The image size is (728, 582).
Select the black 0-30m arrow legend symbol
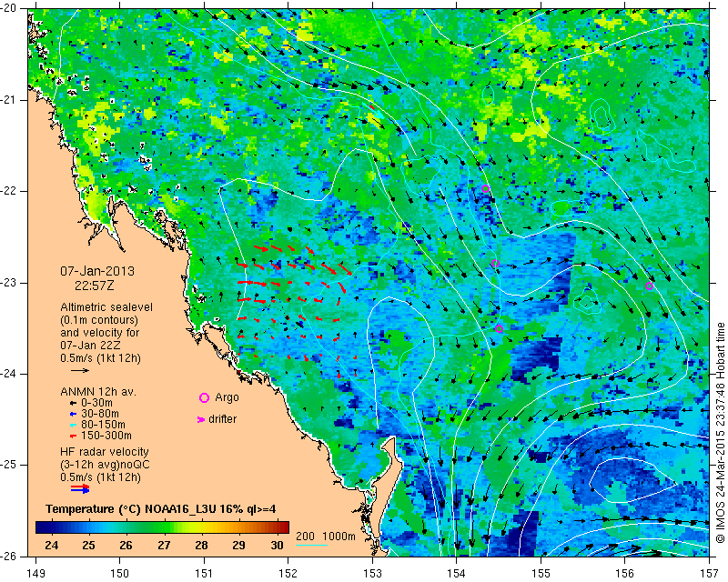(73, 403)
